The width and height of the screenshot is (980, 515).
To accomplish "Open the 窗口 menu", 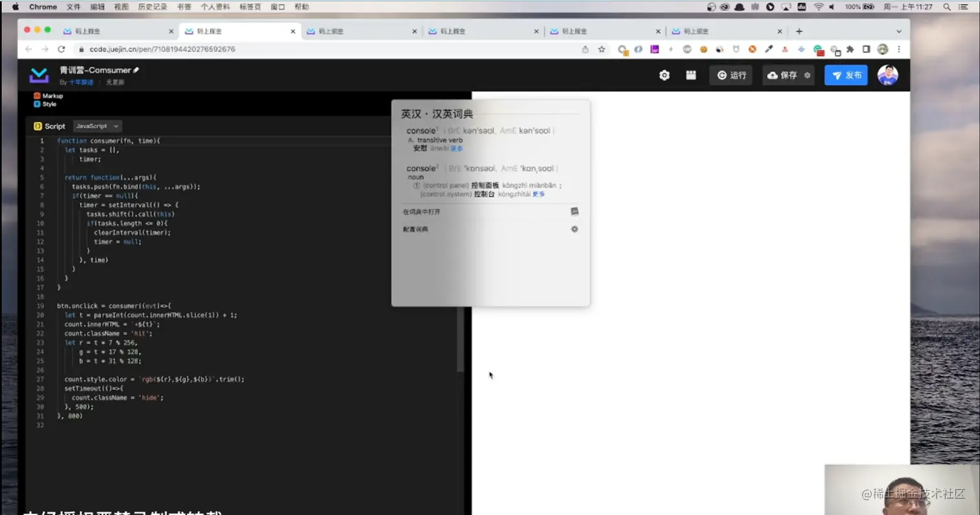I will (277, 6).
